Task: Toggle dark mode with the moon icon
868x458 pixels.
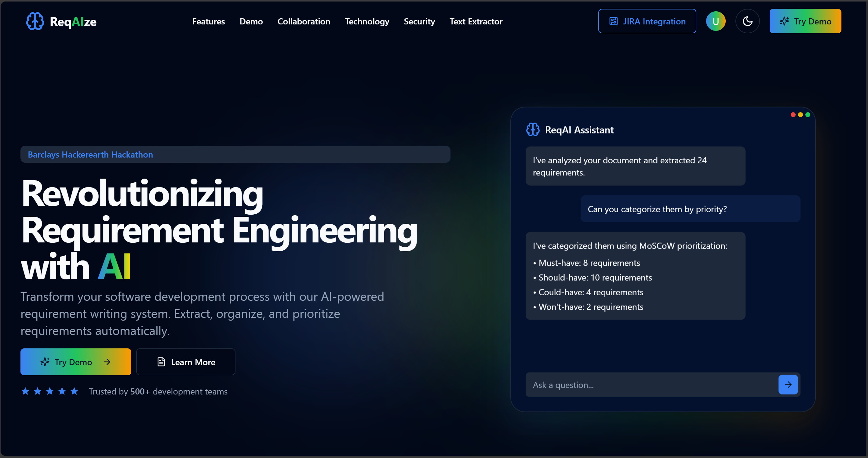Action: pos(747,21)
